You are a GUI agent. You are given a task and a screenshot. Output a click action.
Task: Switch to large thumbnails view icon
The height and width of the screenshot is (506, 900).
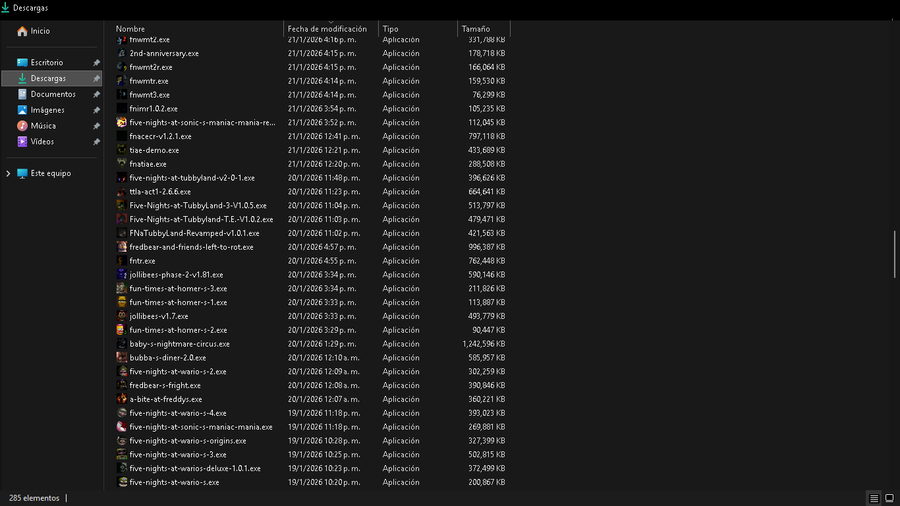tap(889, 499)
